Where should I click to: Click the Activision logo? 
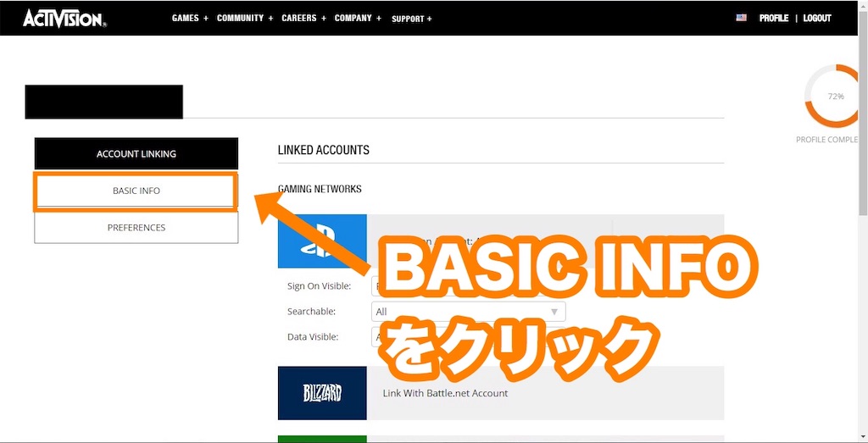click(64, 19)
